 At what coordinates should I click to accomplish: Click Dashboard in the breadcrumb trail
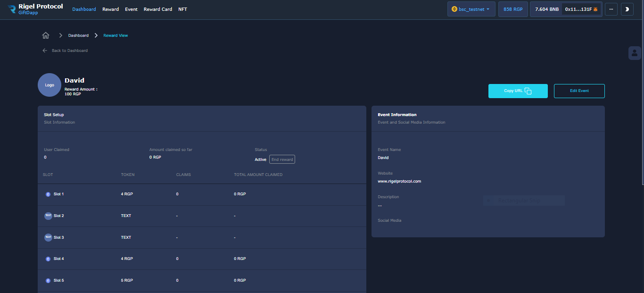(x=78, y=35)
